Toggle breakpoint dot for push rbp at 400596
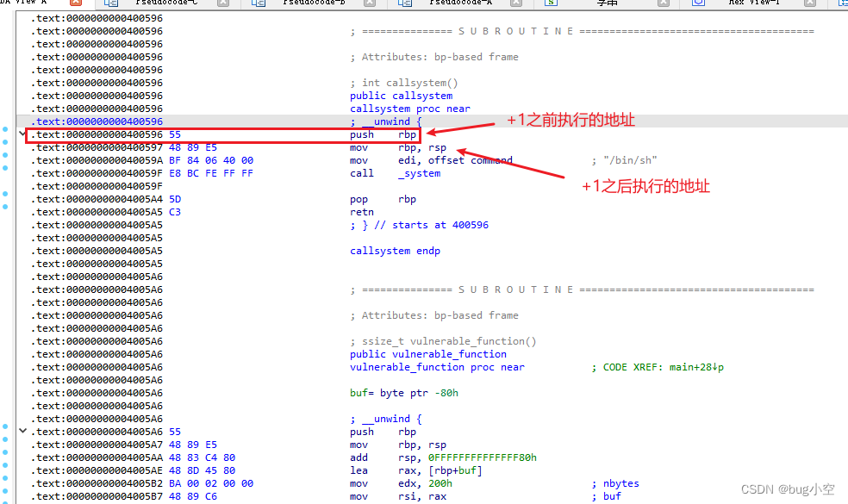 pyautogui.click(x=5, y=129)
